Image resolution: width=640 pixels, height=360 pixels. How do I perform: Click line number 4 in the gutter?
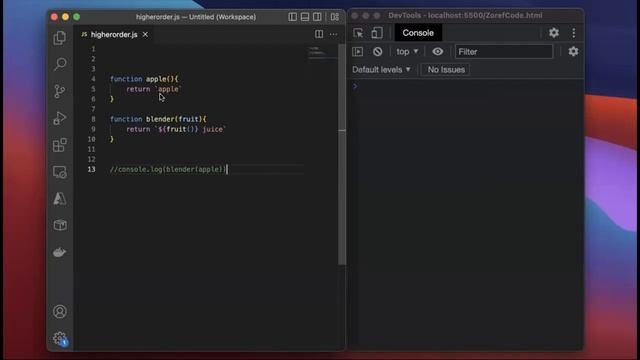(93, 79)
